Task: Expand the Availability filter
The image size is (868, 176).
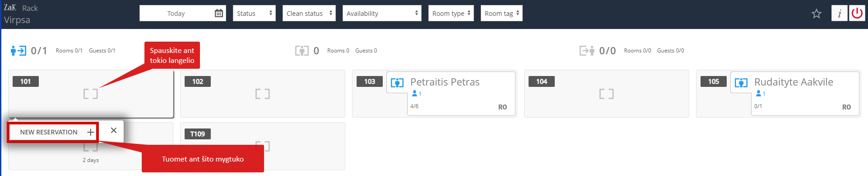Action: point(382,13)
